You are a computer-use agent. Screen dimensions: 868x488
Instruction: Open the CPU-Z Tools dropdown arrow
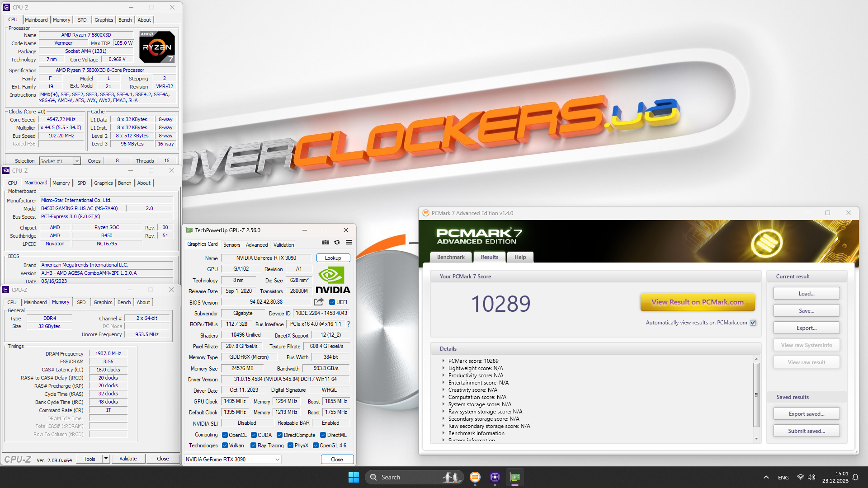106,459
